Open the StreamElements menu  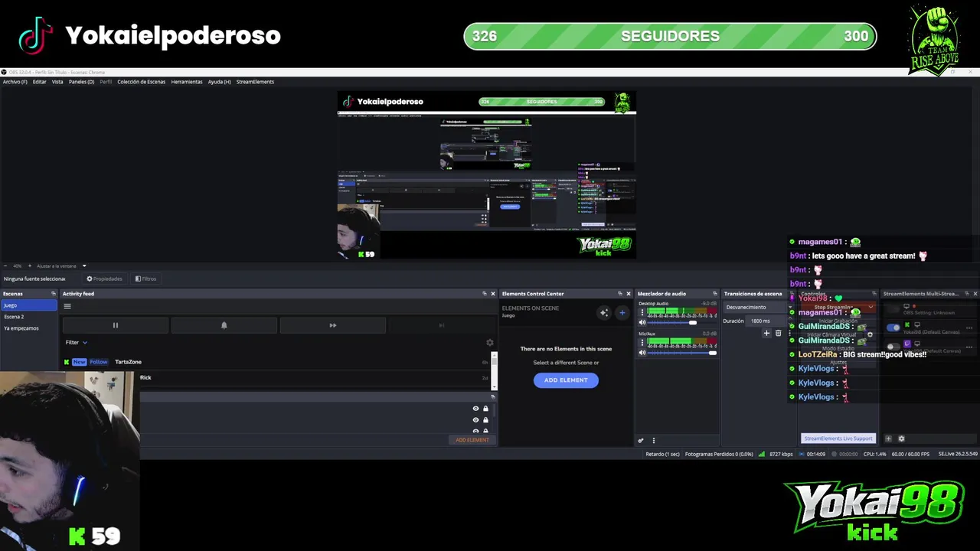click(255, 82)
